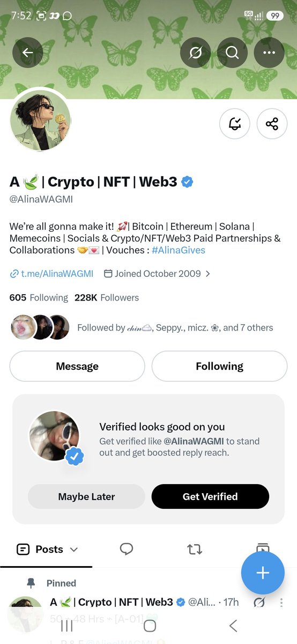The height and width of the screenshot is (644, 297).
Task: Open the t.me/AlinaWAGMI link
Action: tap(51, 274)
